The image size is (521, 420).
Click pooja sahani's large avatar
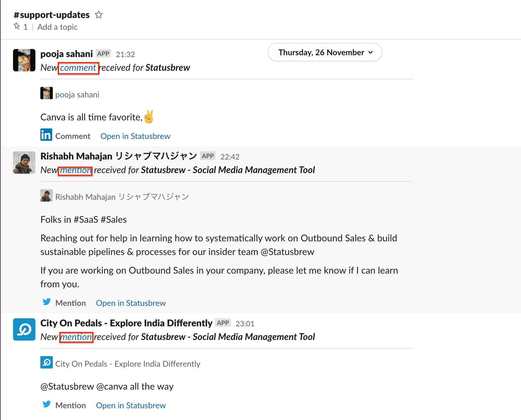pyautogui.click(x=24, y=60)
